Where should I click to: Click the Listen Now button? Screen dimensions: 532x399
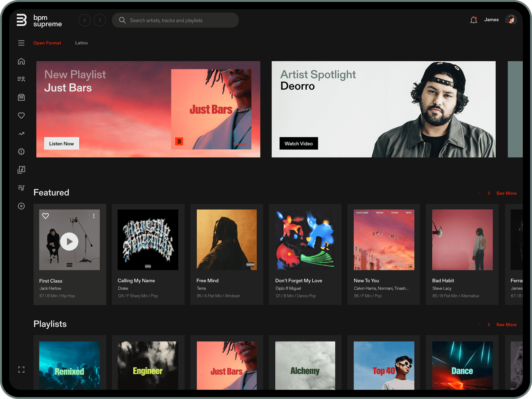(x=61, y=143)
